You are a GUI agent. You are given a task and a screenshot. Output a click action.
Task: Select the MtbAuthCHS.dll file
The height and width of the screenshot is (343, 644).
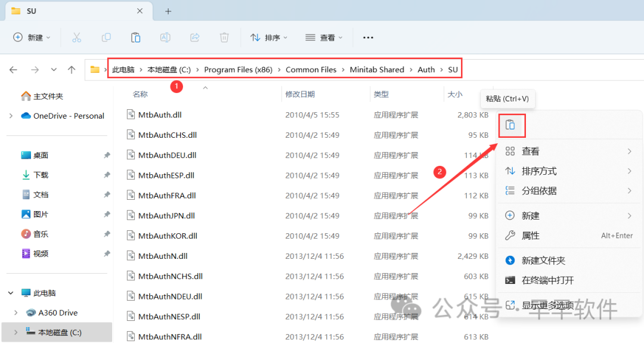[x=167, y=135]
